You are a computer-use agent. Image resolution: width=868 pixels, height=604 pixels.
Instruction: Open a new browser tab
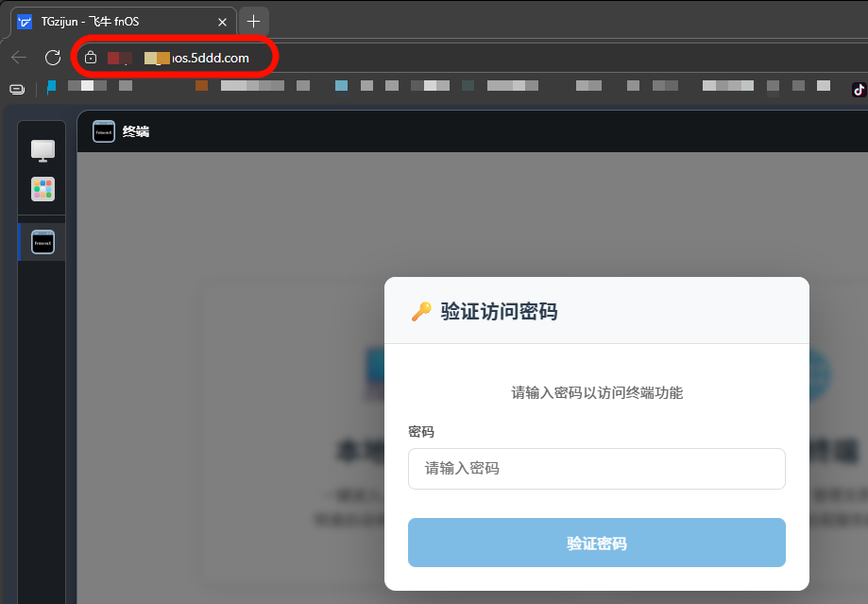point(253,22)
